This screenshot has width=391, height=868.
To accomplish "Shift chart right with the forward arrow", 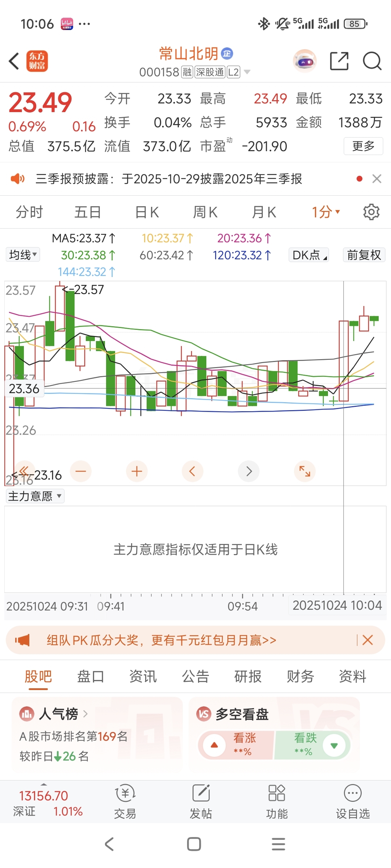I will [x=249, y=471].
